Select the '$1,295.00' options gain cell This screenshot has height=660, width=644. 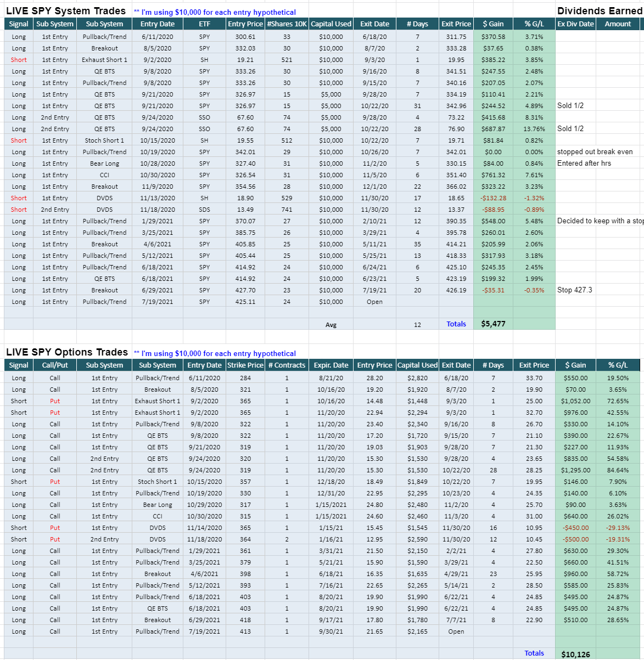point(575,470)
